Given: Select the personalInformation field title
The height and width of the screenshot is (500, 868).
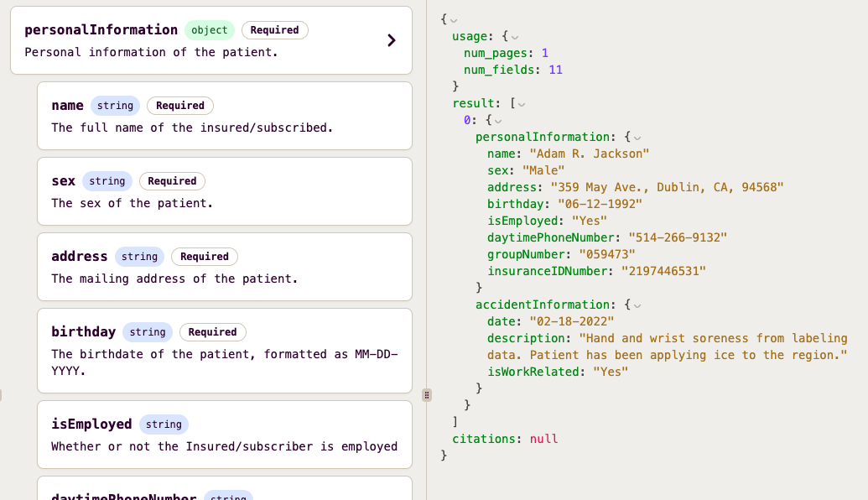Looking at the screenshot, I should click(101, 30).
